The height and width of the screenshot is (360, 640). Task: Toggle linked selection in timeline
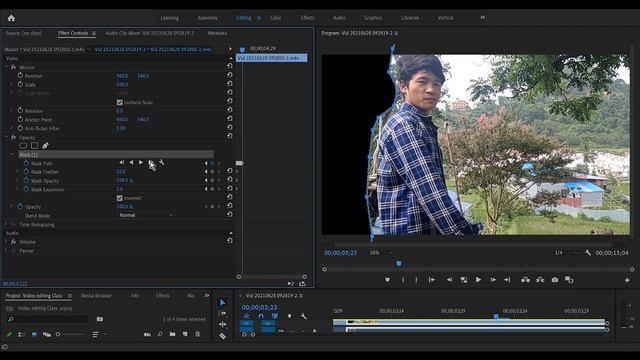275,316
